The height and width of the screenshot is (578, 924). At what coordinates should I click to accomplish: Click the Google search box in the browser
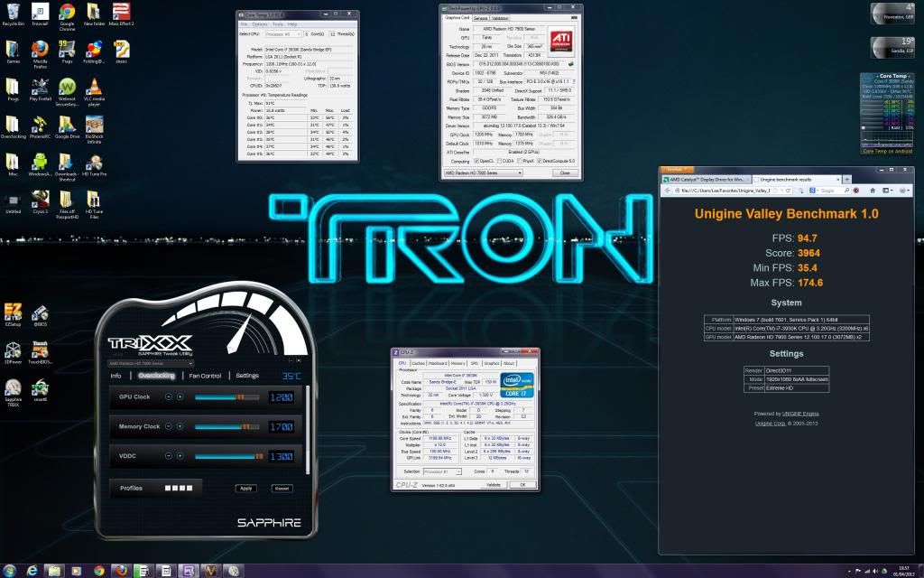830,191
